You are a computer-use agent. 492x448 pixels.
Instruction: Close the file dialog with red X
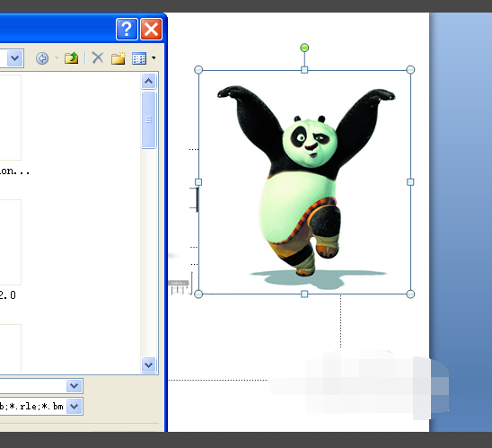tap(151, 29)
